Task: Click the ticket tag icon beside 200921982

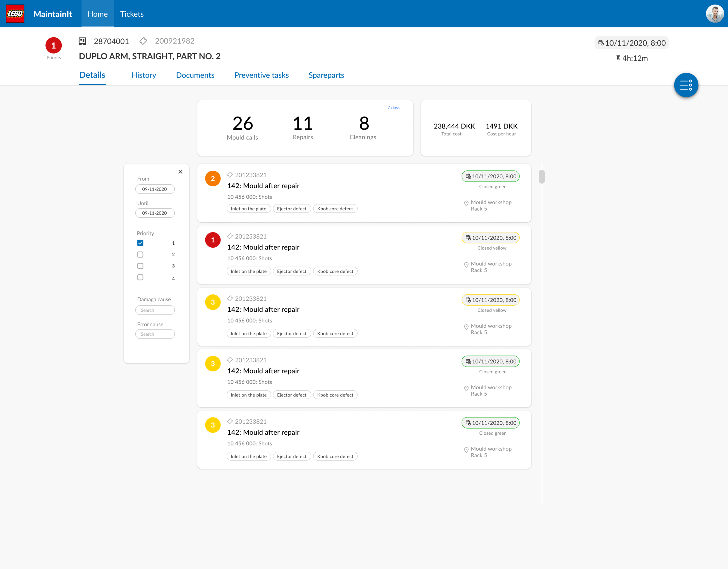Action: click(x=143, y=41)
